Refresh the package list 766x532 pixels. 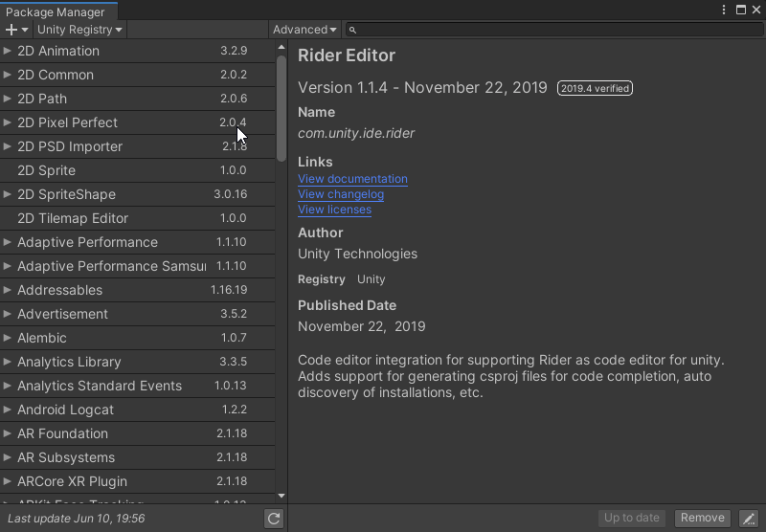[x=274, y=519]
